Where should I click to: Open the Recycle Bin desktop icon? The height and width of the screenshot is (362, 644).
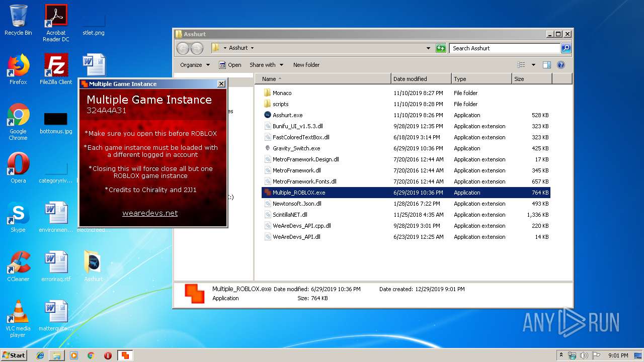(18, 20)
